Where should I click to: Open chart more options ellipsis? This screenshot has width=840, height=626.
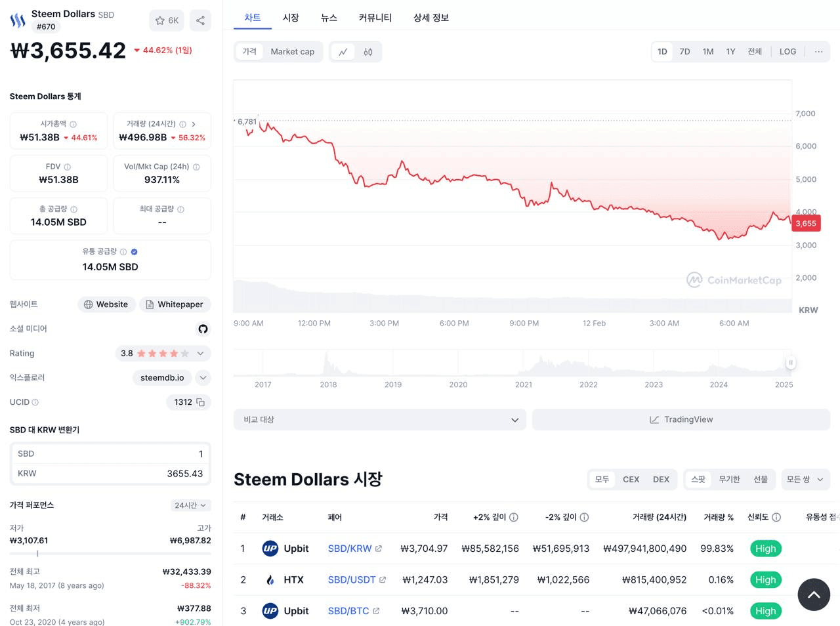click(x=818, y=52)
